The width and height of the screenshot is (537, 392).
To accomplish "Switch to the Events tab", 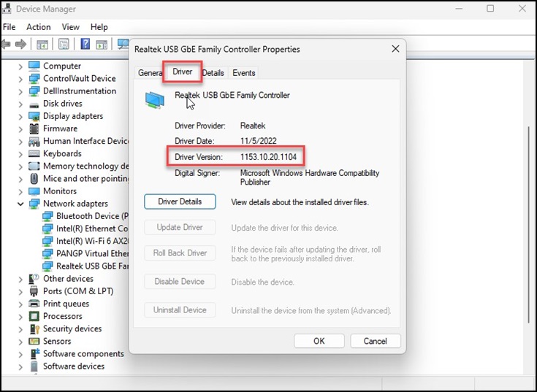I will coord(244,73).
